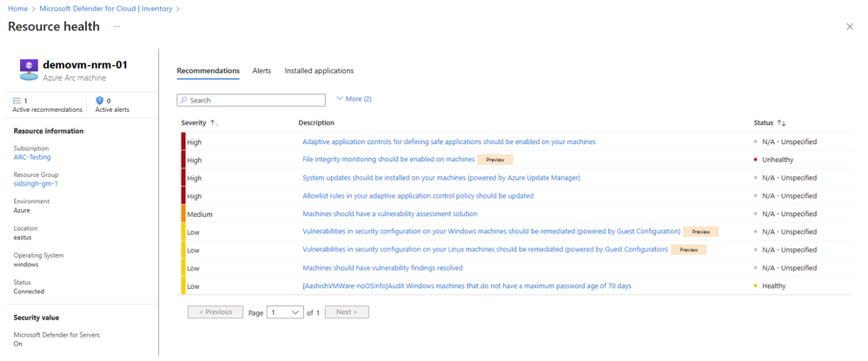Screen dimensions: 868x361
Task: Click the 'windows' operating system value
Action: 25,265
